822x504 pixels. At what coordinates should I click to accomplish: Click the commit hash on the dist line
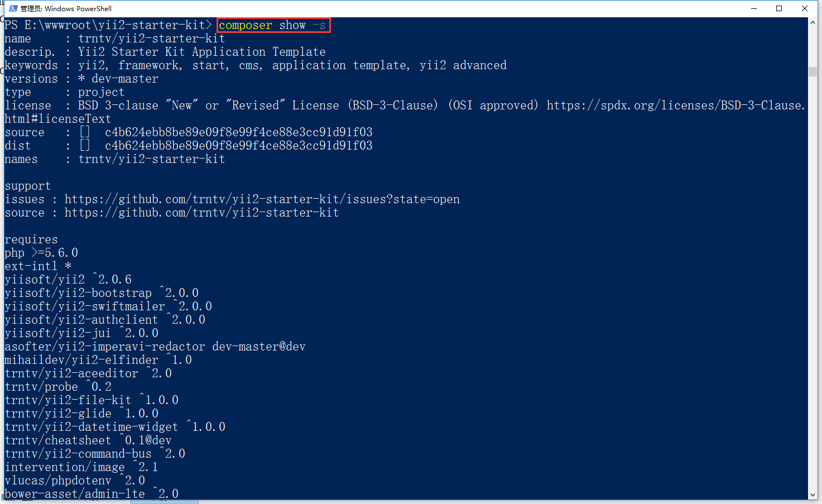(238, 146)
